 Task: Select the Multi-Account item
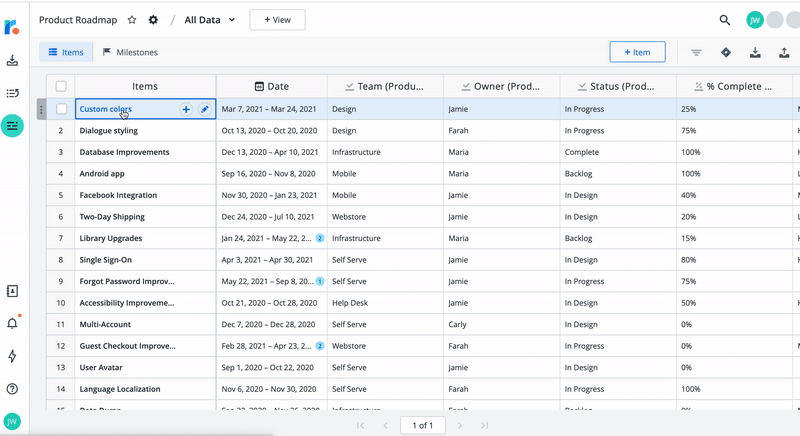(x=105, y=324)
